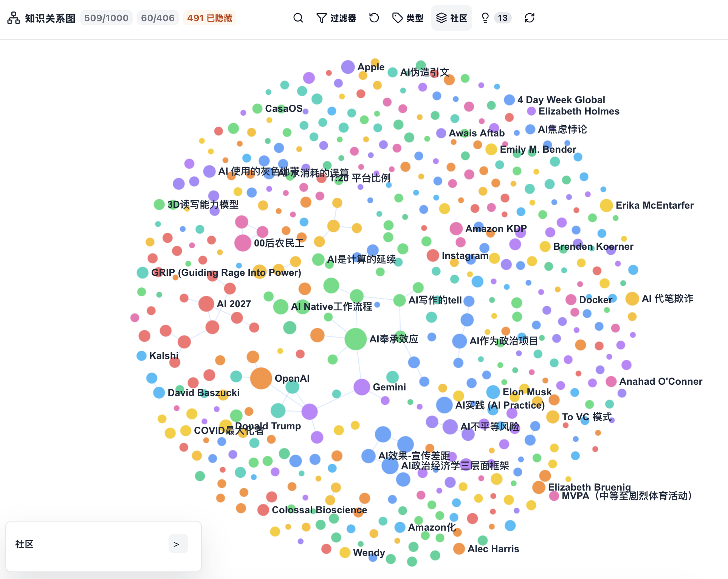Click the refresh graph icon

530,18
